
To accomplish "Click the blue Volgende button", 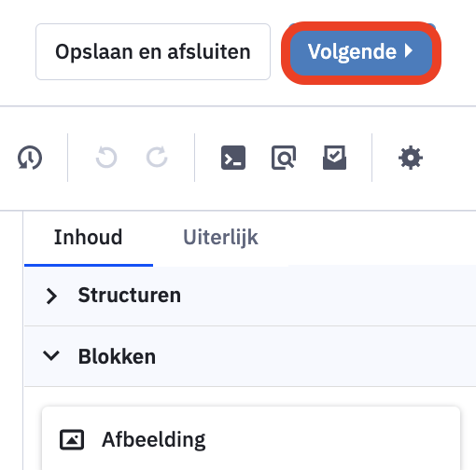I will tap(361, 52).
